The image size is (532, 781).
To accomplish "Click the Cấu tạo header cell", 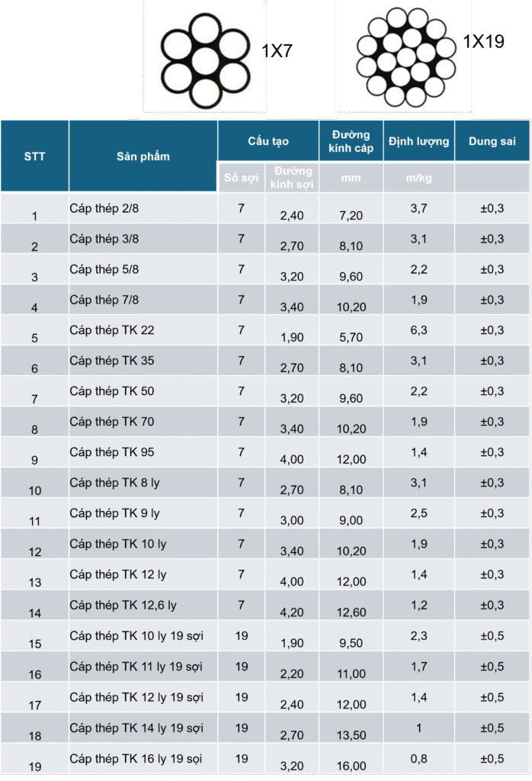I will (268, 141).
